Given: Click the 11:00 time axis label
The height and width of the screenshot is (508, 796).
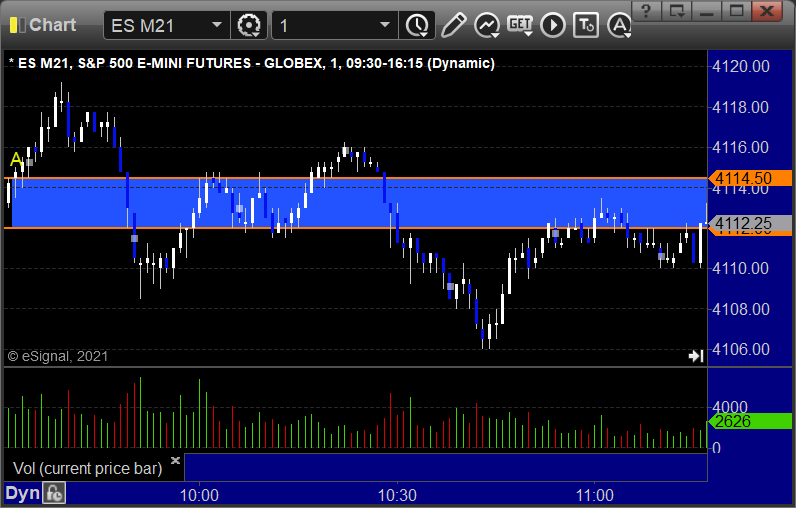Looking at the screenshot, I should point(594,495).
